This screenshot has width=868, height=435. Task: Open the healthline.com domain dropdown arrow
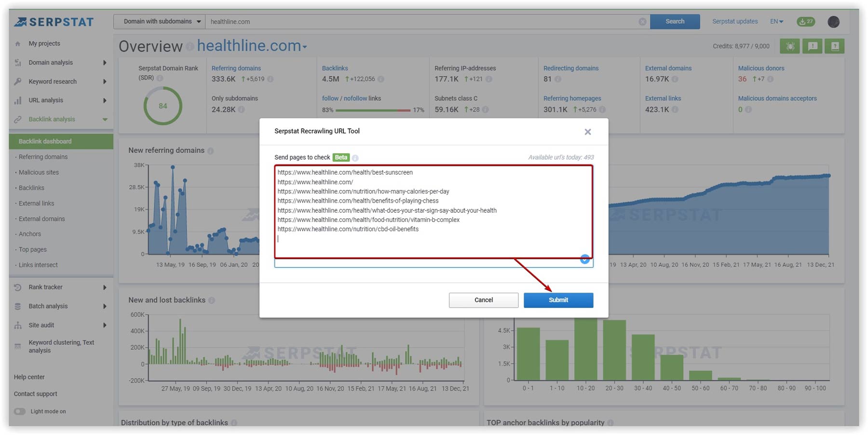(x=304, y=47)
